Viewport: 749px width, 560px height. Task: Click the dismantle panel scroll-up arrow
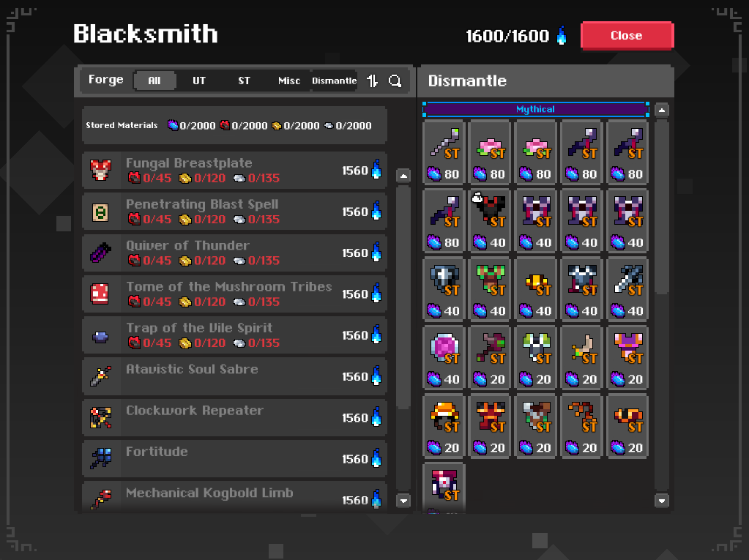click(662, 111)
